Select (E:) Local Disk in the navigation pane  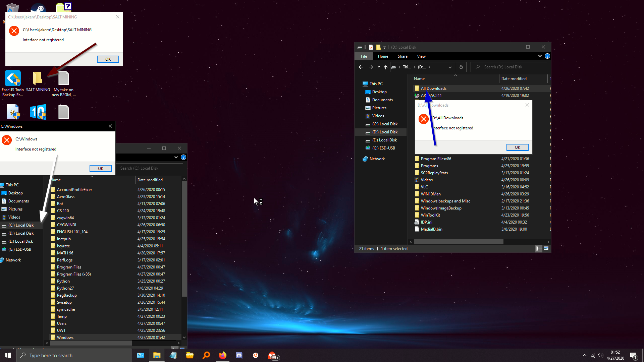tap(385, 140)
